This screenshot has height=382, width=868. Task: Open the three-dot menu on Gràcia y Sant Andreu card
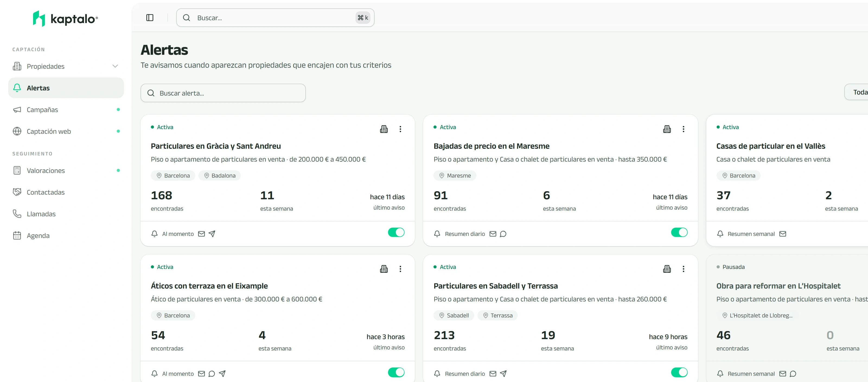400,129
